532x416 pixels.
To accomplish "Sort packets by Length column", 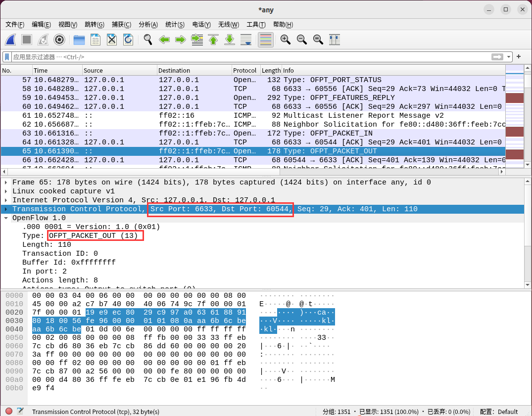I will click(271, 71).
